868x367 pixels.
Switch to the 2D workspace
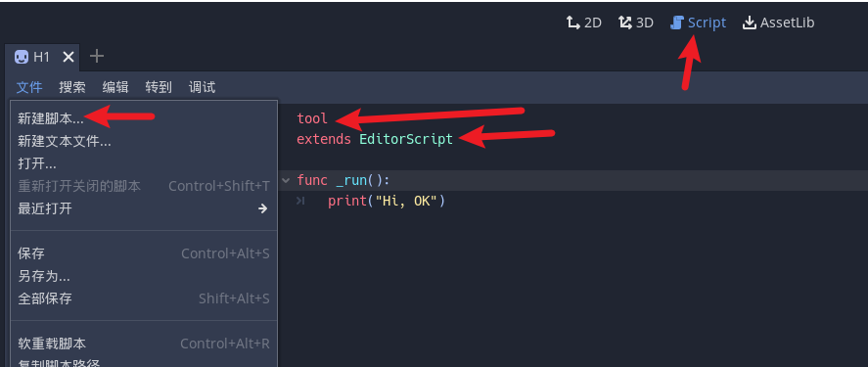pos(583,23)
